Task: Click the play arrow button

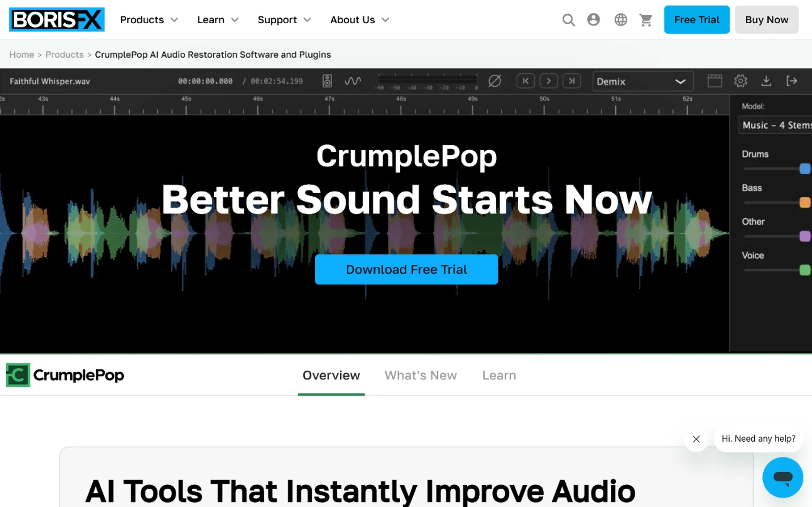Action: 549,81
